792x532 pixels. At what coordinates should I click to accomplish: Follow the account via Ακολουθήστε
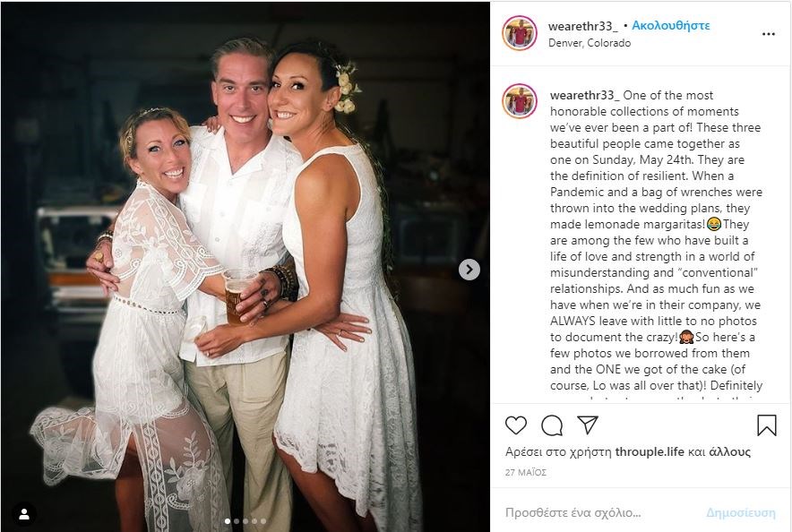(670, 25)
